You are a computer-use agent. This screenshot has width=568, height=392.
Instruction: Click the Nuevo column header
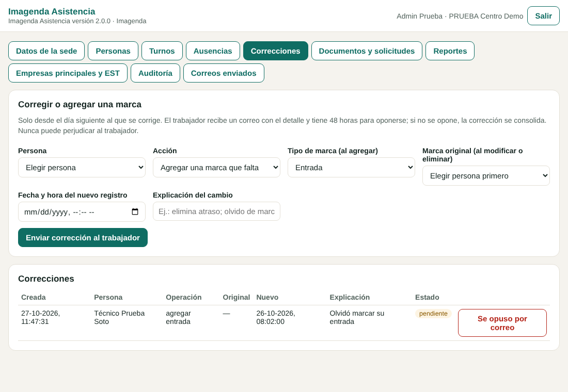point(267,297)
